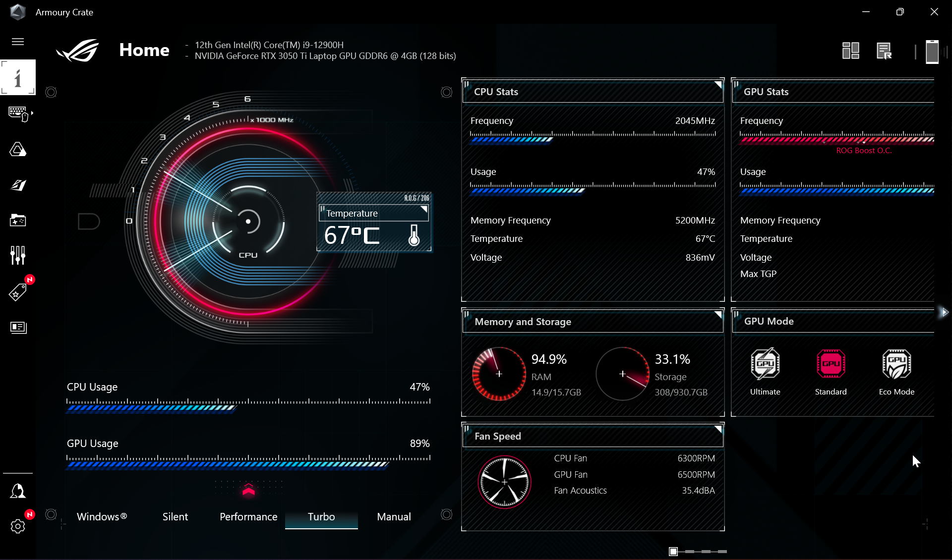Select the Turbo operating mode
The height and width of the screenshot is (560, 952).
(x=321, y=517)
